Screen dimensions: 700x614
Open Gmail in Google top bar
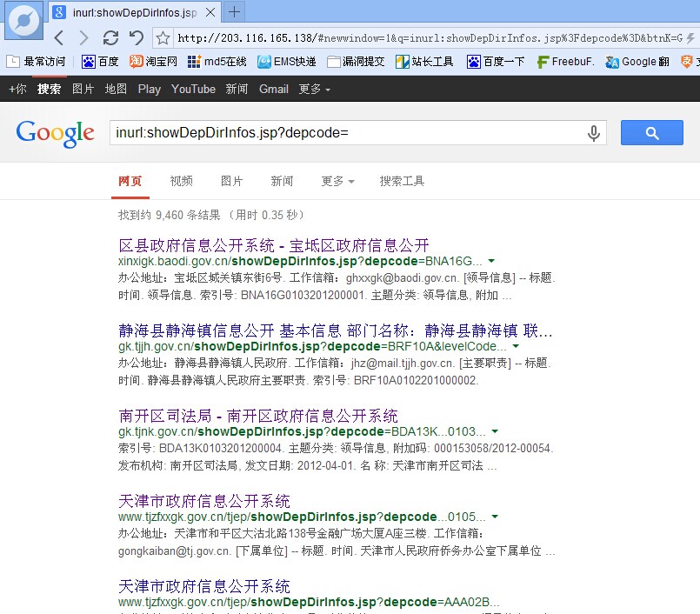point(274,89)
